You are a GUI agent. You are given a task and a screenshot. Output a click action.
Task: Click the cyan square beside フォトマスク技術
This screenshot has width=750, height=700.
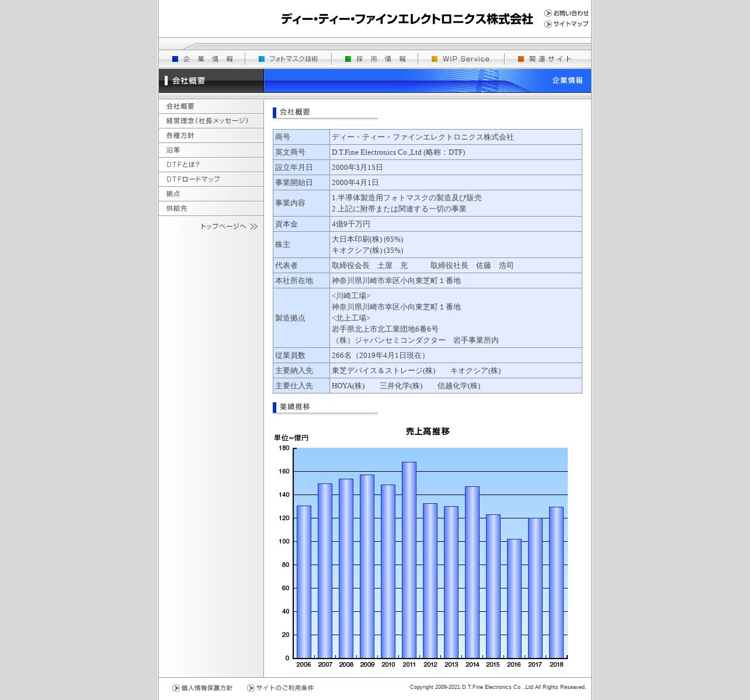[262, 59]
